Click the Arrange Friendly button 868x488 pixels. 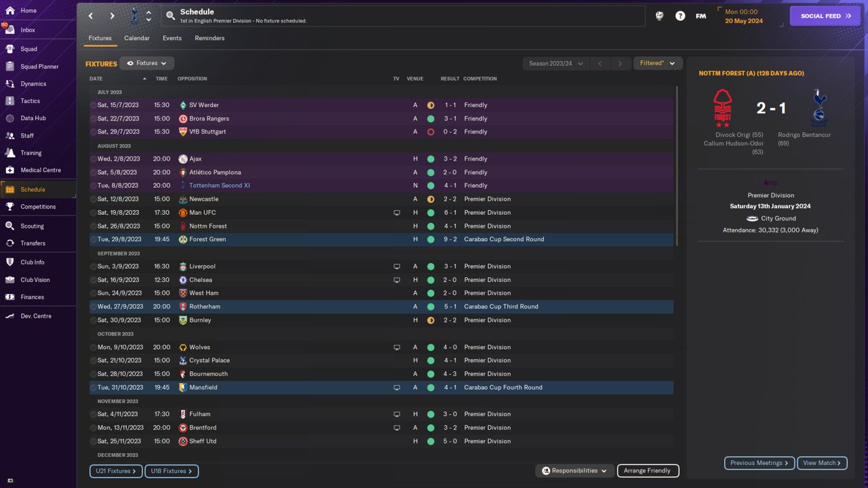pos(647,470)
